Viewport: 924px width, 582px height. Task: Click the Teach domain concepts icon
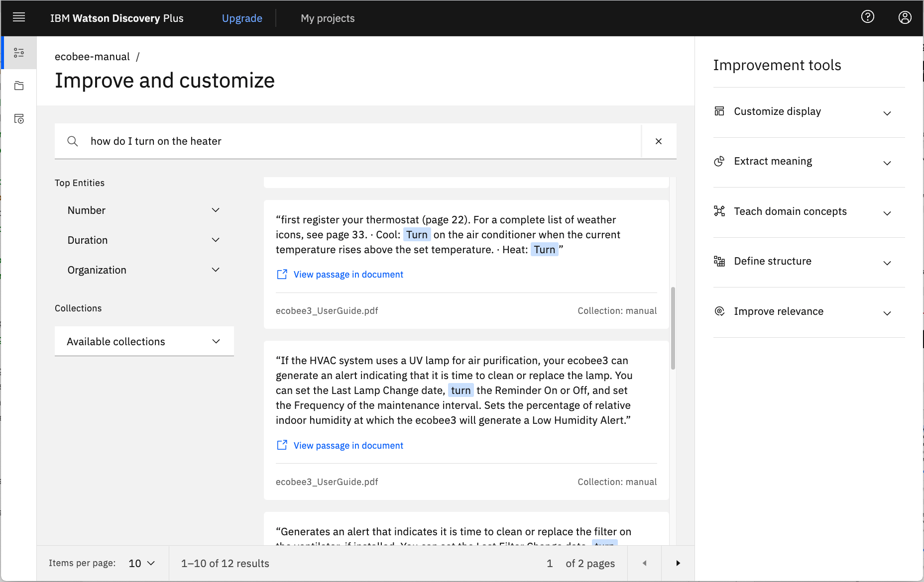[x=719, y=211]
